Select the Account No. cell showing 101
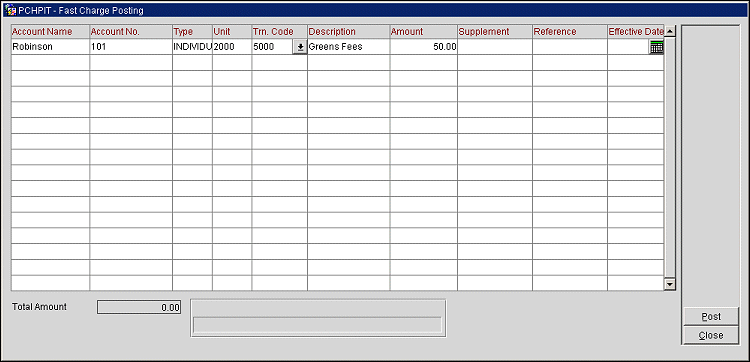 coord(131,47)
